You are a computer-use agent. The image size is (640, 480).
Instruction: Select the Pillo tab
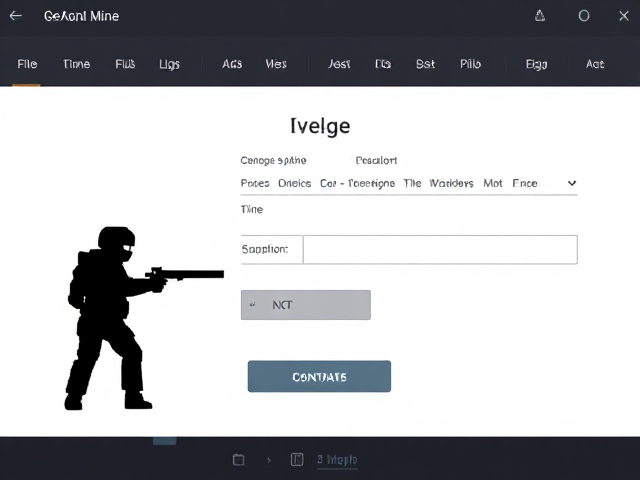[470, 64]
